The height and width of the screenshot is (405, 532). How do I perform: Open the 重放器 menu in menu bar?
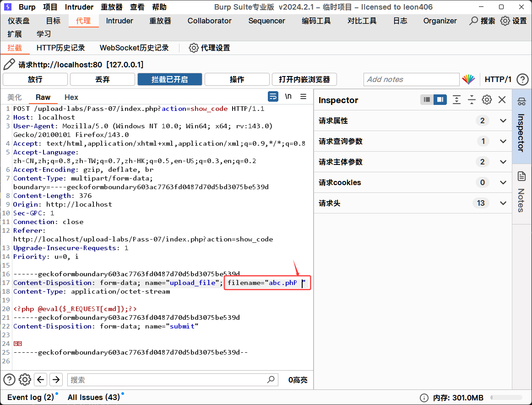pos(112,7)
